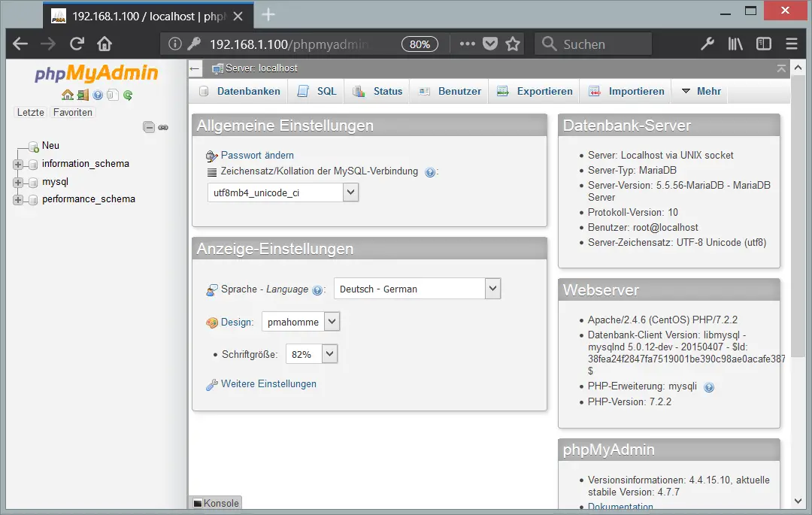The height and width of the screenshot is (515, 812).
Task: Collapse all navigation tree items icon
Action: pos(149,127)
